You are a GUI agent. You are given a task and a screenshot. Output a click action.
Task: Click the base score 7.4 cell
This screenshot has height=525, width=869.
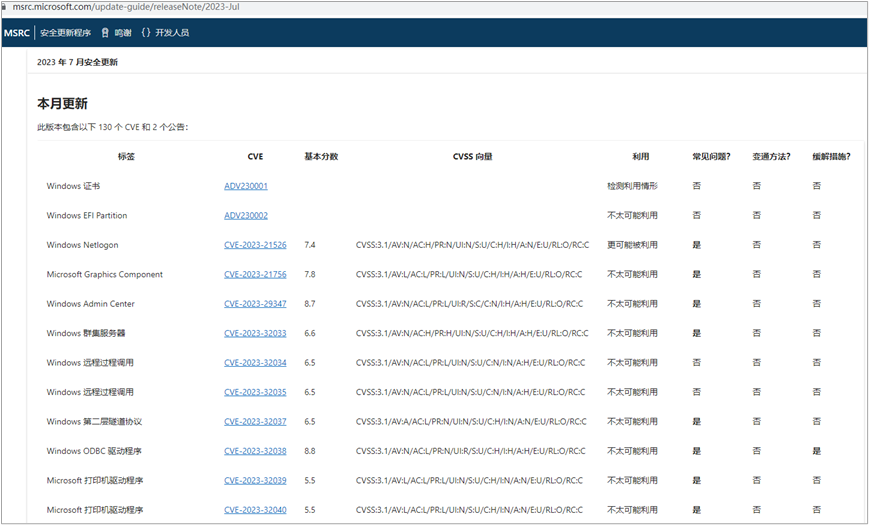[x=310, y=245]
